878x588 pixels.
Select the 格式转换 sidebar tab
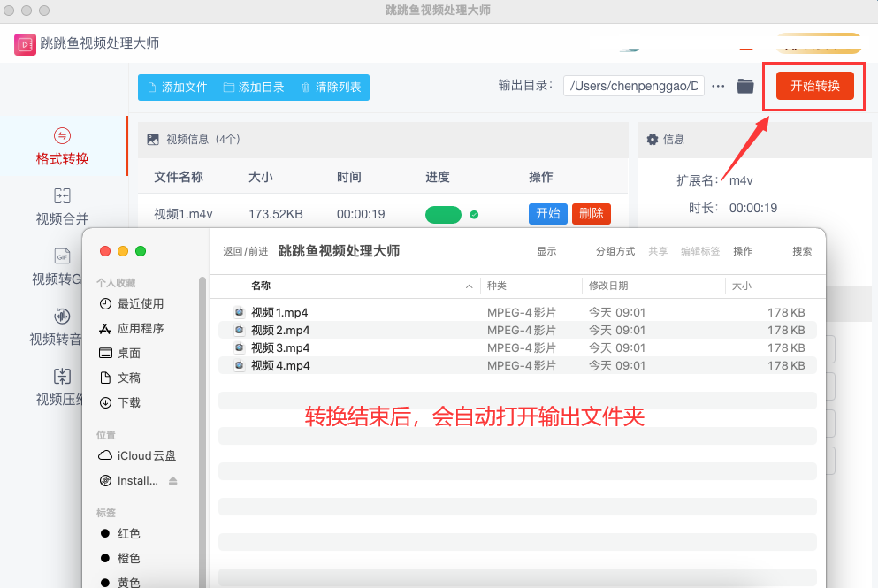click(x=62, y=147)
